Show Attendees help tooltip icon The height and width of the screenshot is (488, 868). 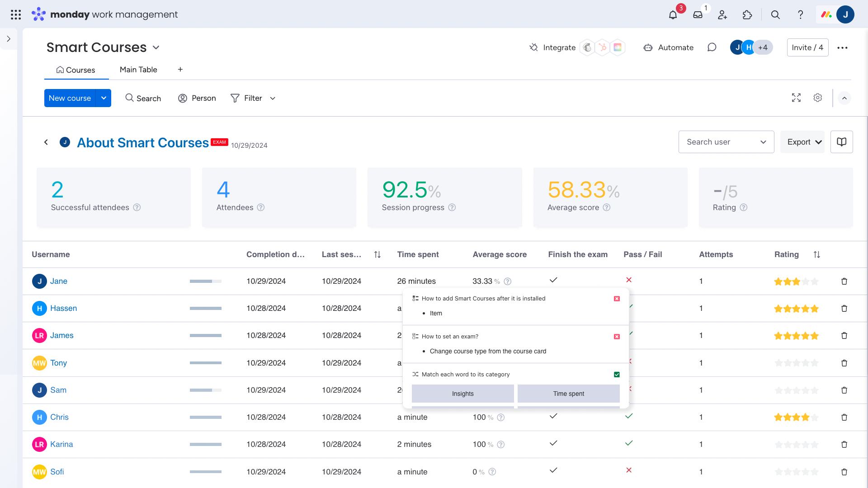point(261,207)
